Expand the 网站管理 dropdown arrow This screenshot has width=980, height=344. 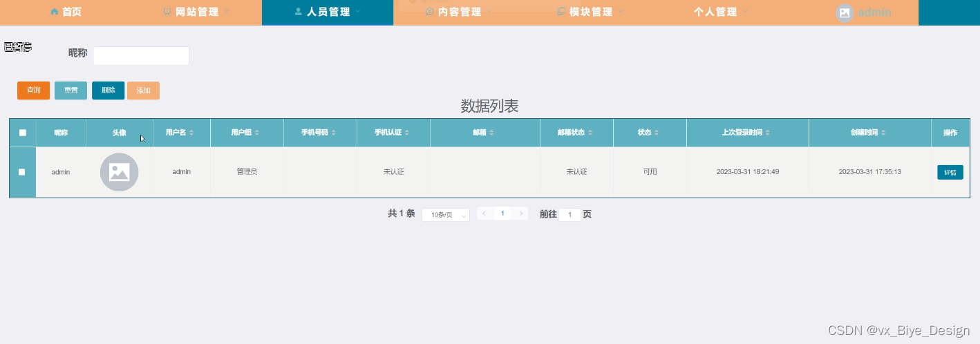tap(227, 12)
